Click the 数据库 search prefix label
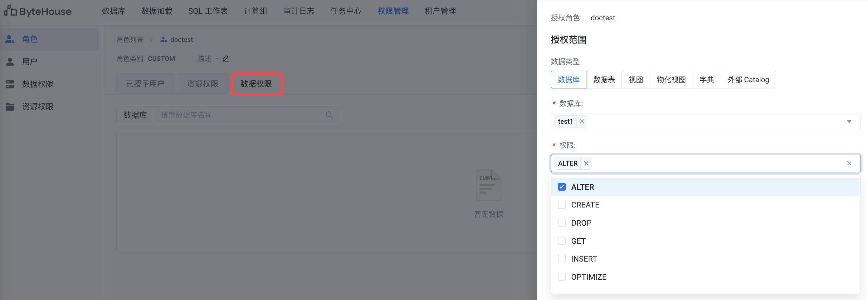Viewport: 868px width, 300px height. 135,115
